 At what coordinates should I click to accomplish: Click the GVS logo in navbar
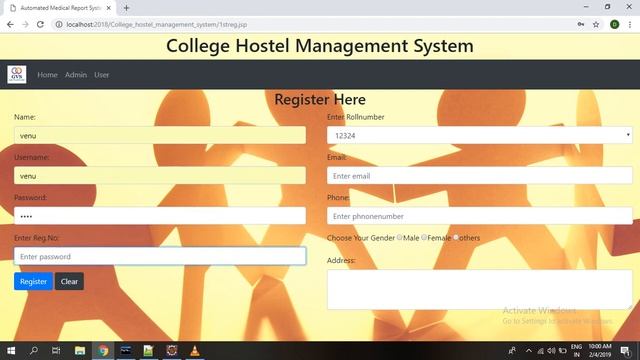click(x=17, y=74)
